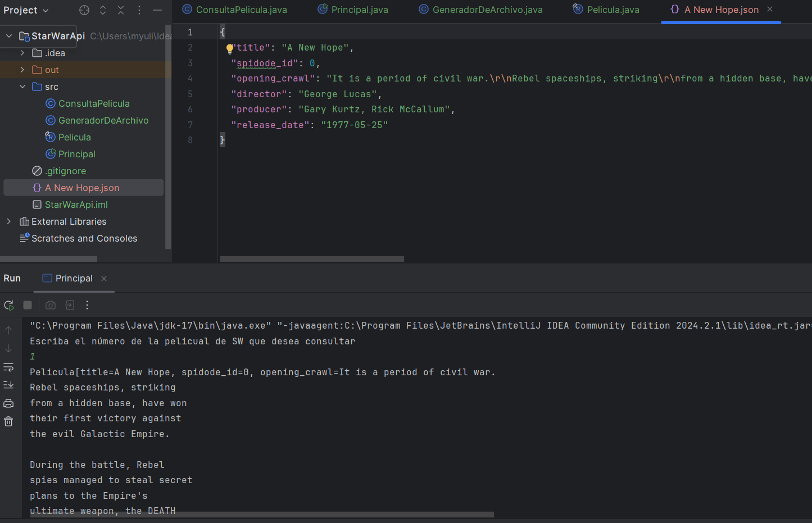
Task: Switch to the ConsultaPelicula.java tab
Action: (235, 10)
